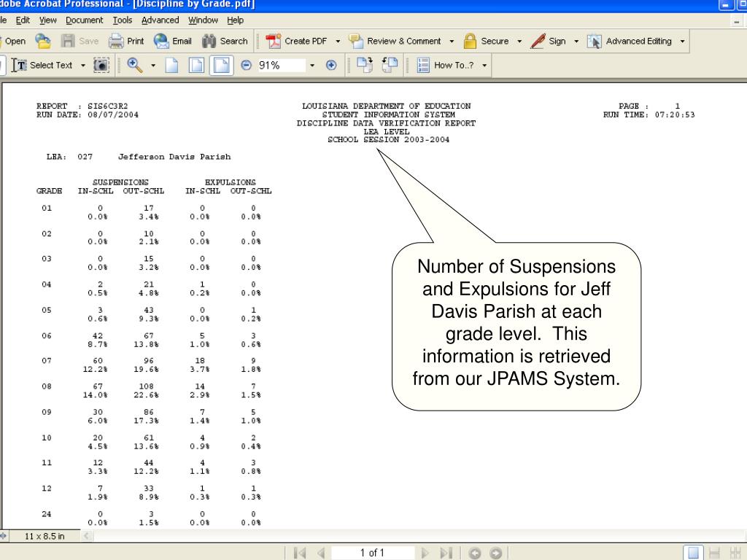Click the 'Jefferson Davis Parish' text

[x=174, y=157]
